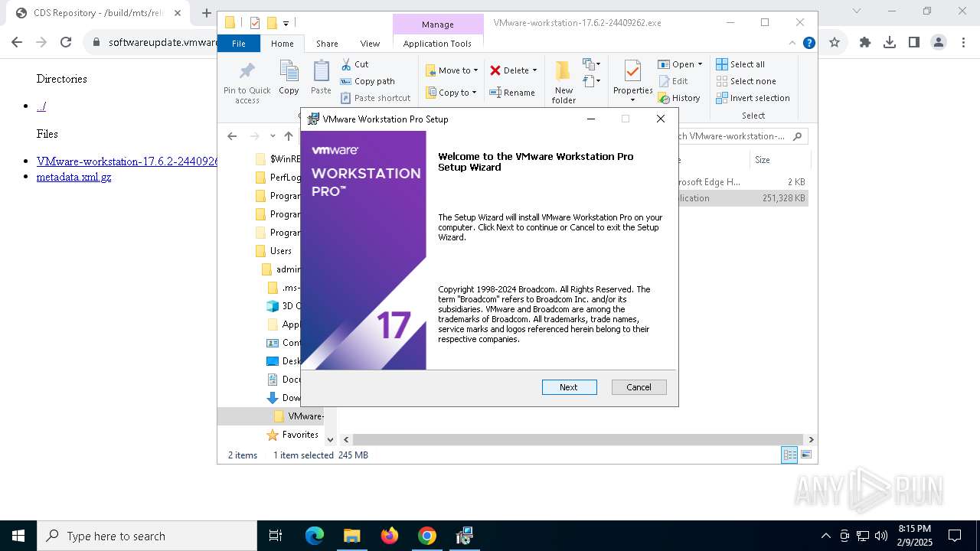The width and height of the screenshot is (980, 551).
Task: Click Explorer Help question mark icon
Action: (808, 43)
